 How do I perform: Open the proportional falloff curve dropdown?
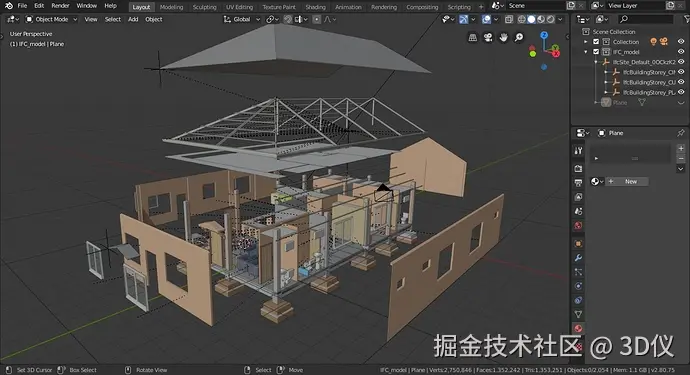330,19
